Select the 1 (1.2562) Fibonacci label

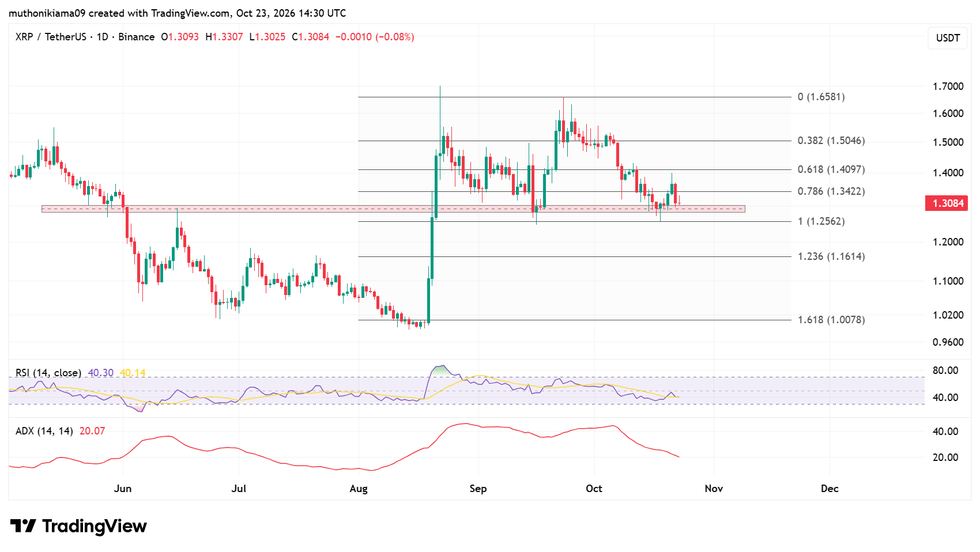tap(821, 221)
